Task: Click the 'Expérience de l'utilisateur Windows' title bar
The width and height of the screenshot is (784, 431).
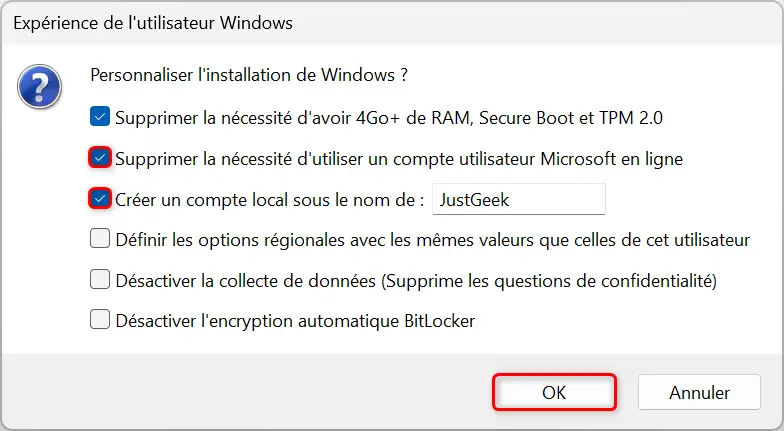Action: (x=392, y=23)
